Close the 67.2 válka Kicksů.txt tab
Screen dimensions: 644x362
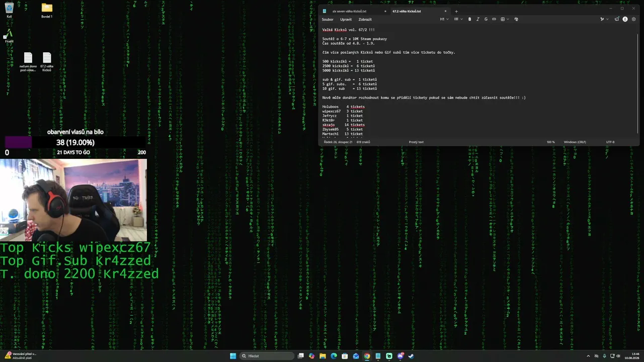pos(445,11)
